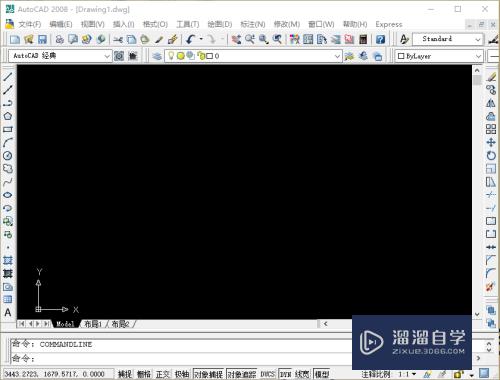Select the Array tool
Image resolution: width=500 pixels, height=380 pixels.
(x=491, y=129)
